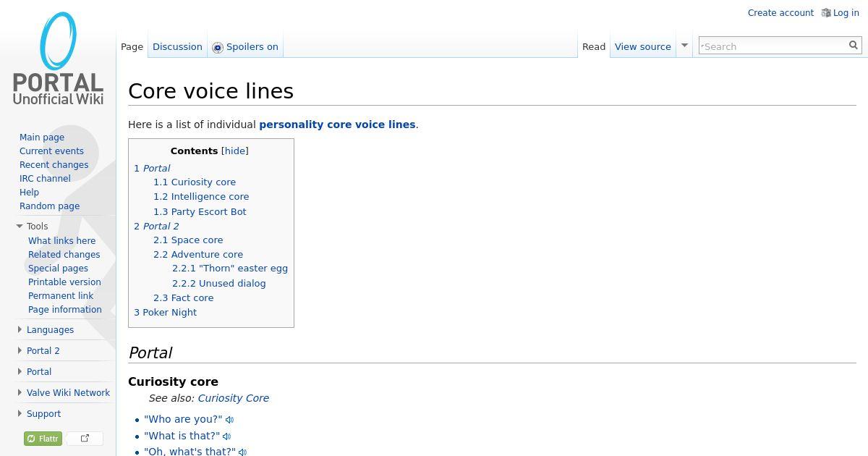Open personality core voice lines link
Image resolution: width=868 pixels, height=456 pixels.
click(337, 124)
